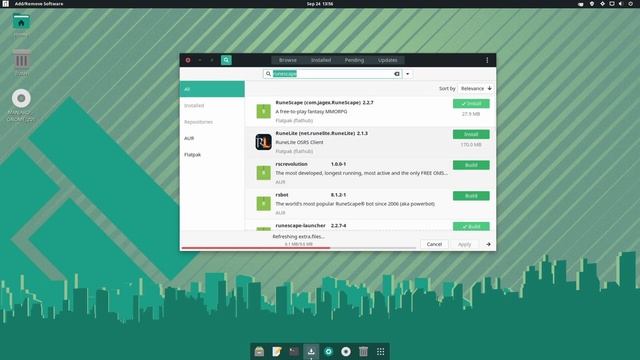This screenshot has height=360, width=640.
Task: Open the trash icon in the dock
Action: tap(363, 351)
